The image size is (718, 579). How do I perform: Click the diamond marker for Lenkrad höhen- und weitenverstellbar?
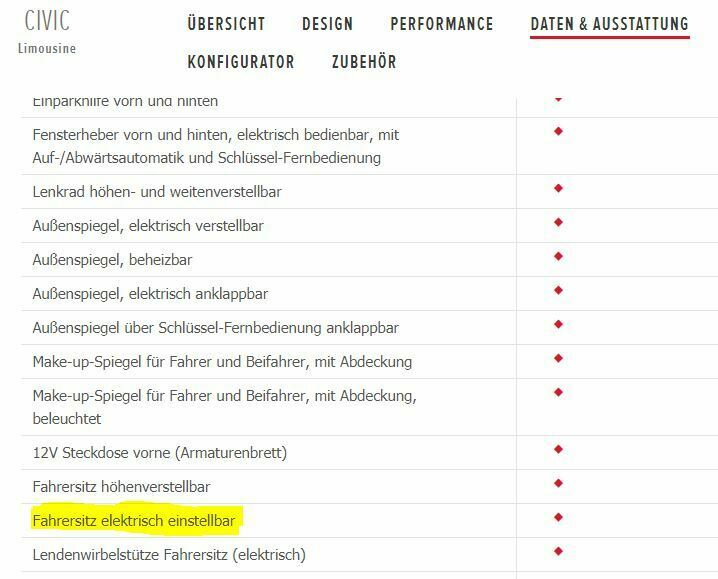coord(558,188)
